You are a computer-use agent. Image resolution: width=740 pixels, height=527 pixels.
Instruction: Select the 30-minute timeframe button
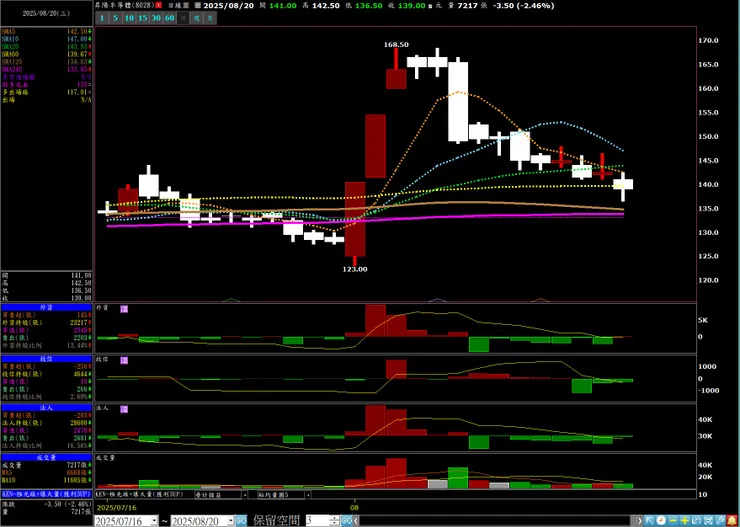[x=156, y=18]
